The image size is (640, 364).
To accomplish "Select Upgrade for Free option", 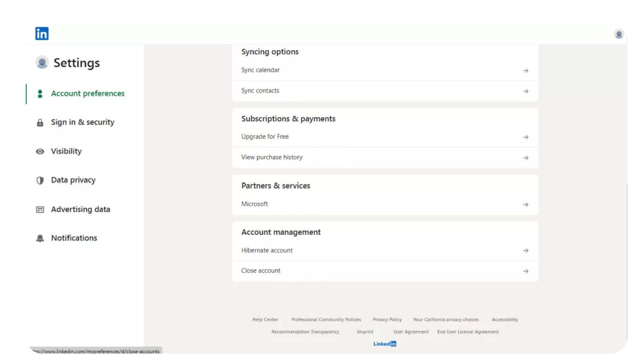I will tap(265, 137).
